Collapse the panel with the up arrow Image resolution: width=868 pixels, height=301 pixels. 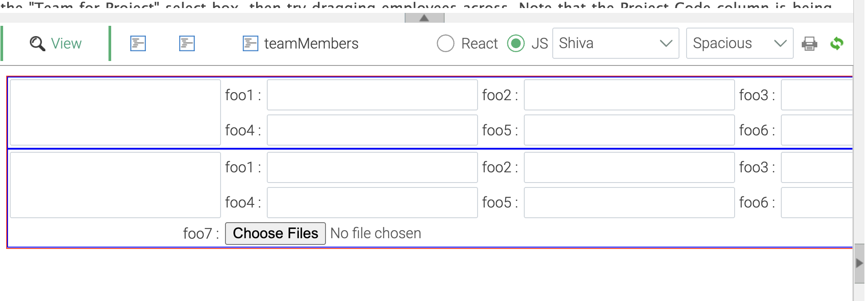tap(424, 18)
